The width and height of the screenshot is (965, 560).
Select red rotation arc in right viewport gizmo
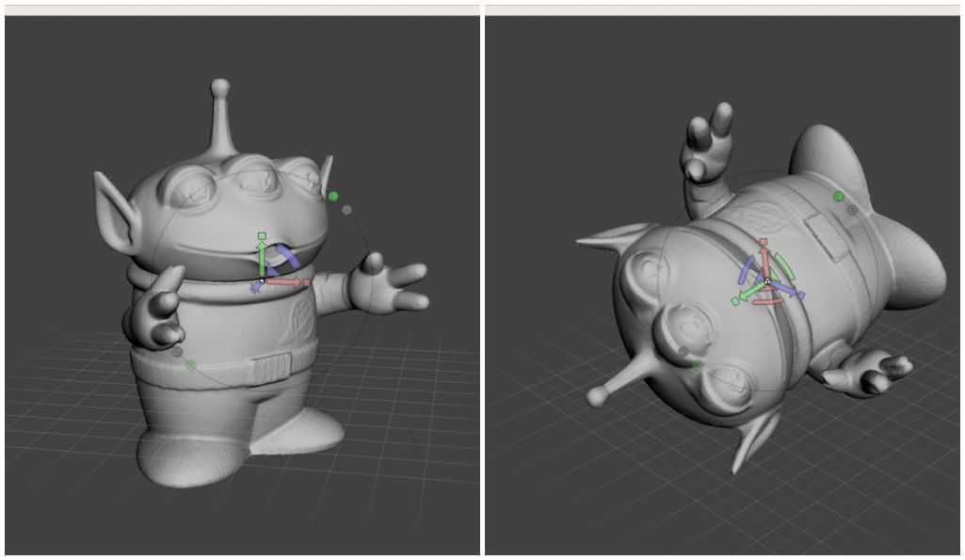point(767,301)
